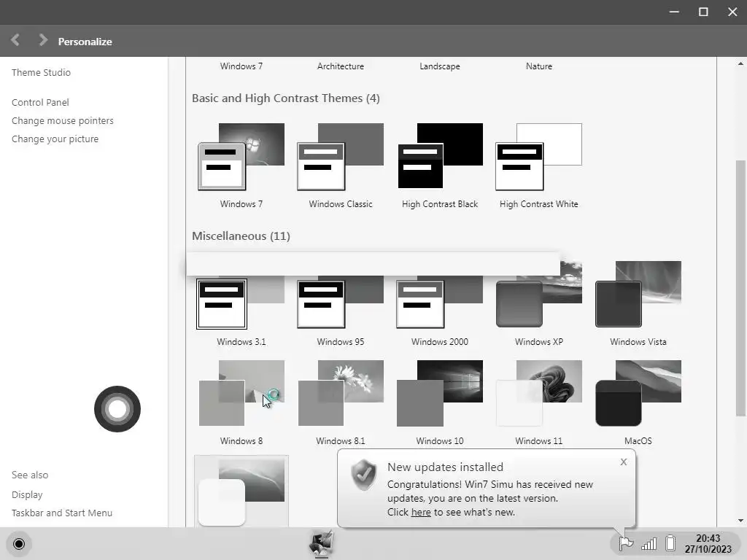Minimize the Personalize window

pos(674,12)
